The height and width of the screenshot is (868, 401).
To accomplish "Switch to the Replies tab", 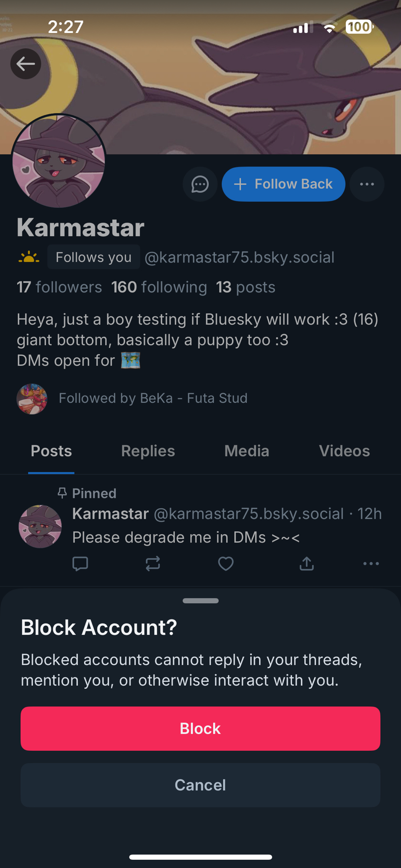I will click(148, 451).
